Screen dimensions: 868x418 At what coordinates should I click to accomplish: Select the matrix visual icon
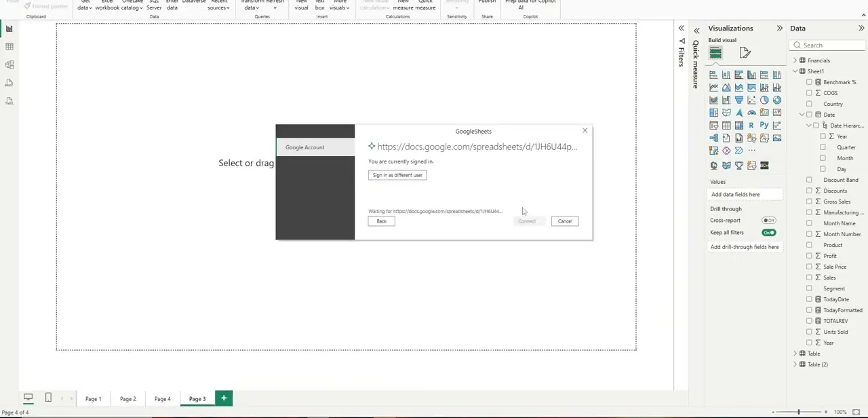click(x=738, y=126)
